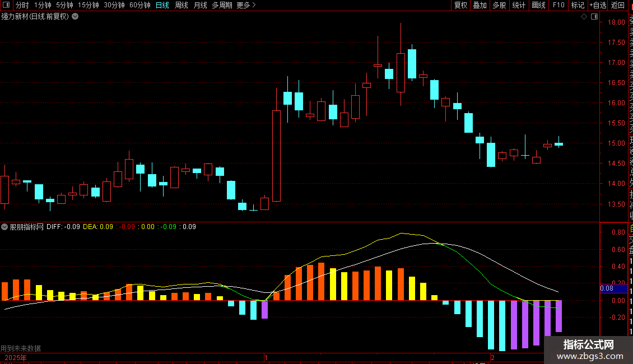
Task: Click the 2025年 label on the time axis
Action: click(x=16, y=358)
